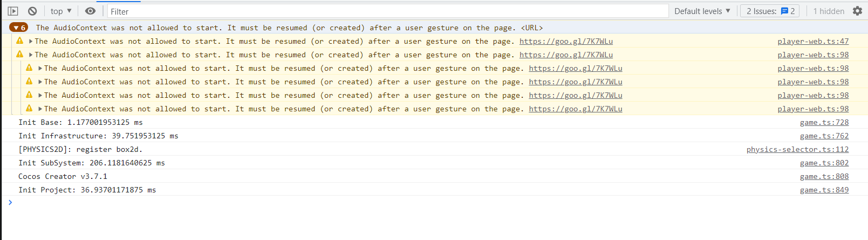Open the 2 Issues button

(770, 11)
